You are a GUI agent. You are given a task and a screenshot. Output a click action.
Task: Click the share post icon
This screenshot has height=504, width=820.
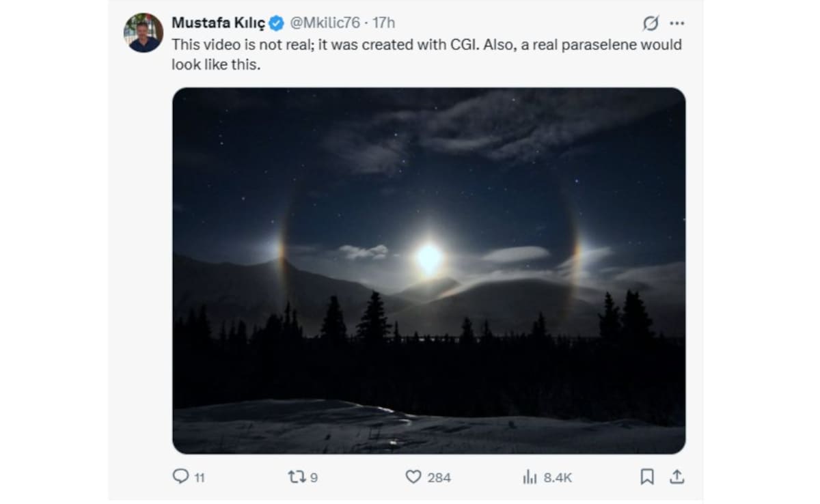tap(676, 477)
